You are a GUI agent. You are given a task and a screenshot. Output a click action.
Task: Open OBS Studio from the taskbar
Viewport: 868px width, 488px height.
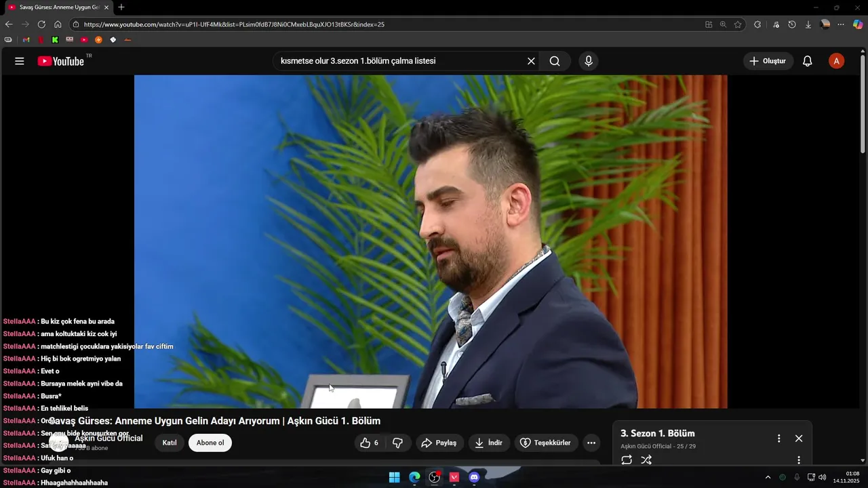[435, 477]
